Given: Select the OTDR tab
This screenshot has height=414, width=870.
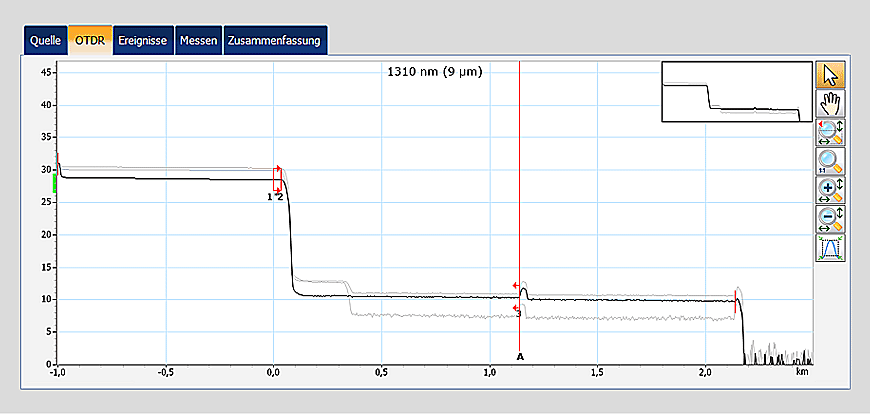Looking at the screenshot, I should [90, 41].
